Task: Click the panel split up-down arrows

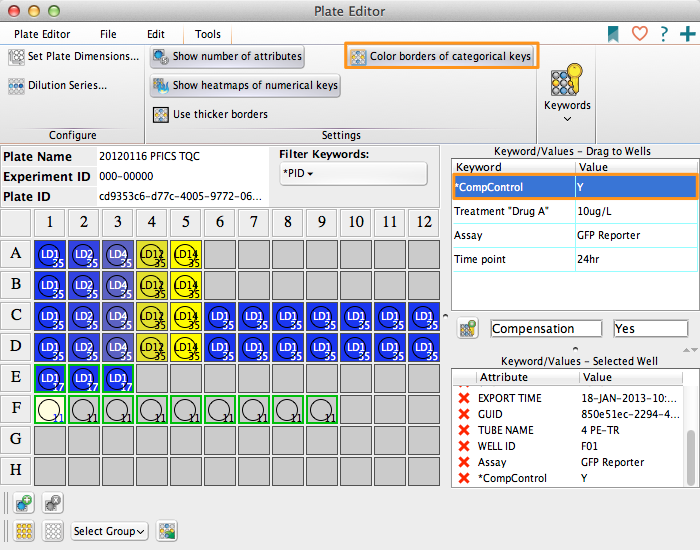Action: coord(690,350)
